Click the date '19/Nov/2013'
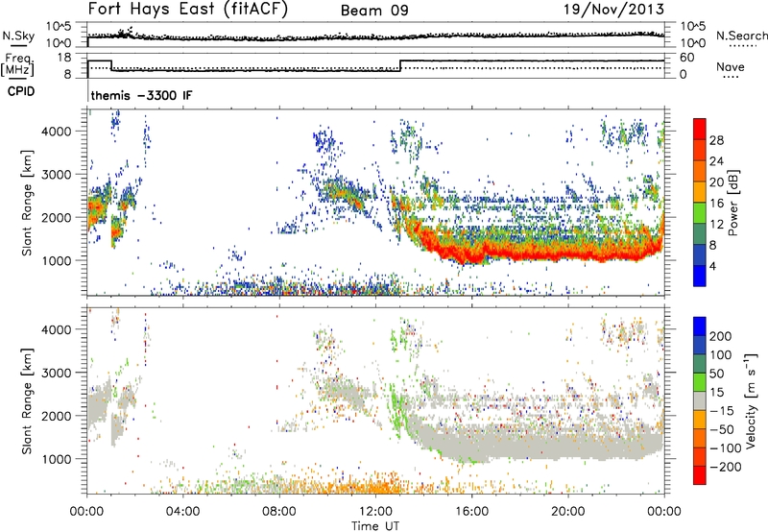Viewport: 768px width, 532px height. 613,9
